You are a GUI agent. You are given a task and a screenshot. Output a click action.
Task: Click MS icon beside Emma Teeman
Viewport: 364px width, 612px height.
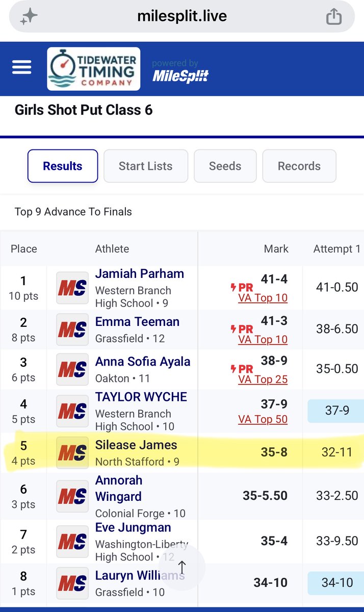72,330
